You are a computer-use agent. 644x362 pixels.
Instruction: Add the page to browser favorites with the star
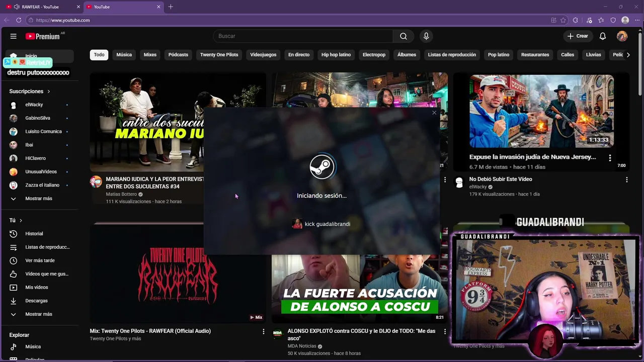[563, 20]
